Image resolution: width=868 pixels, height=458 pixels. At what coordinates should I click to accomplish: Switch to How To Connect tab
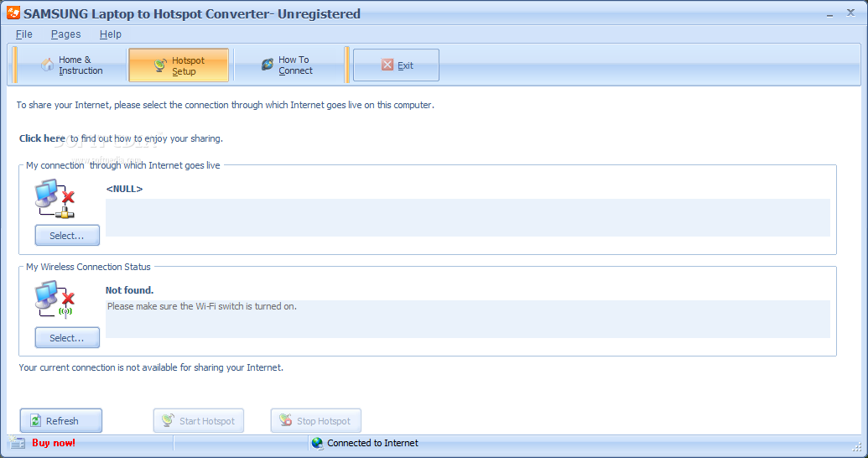tap(288, 65)
